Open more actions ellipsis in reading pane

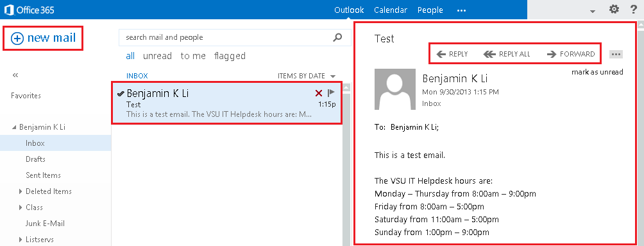[x=616, y=55]
